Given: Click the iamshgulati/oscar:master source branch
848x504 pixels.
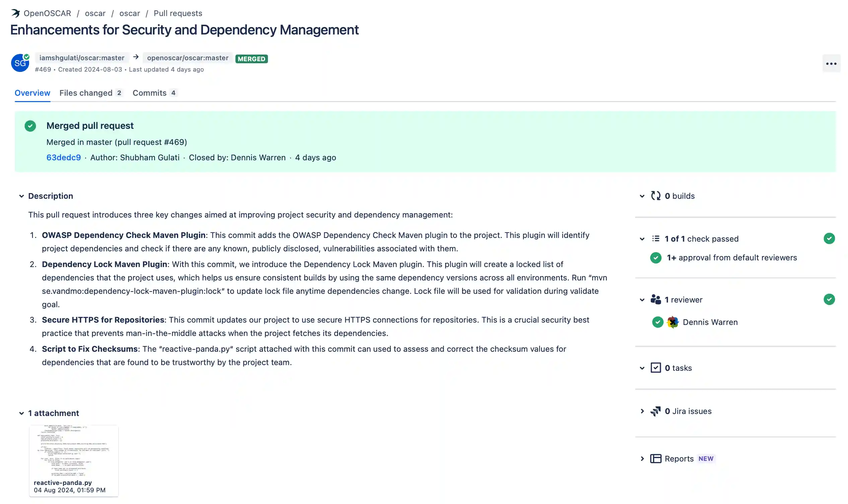Looking at the screenshot, I should (x=82, y=58).
